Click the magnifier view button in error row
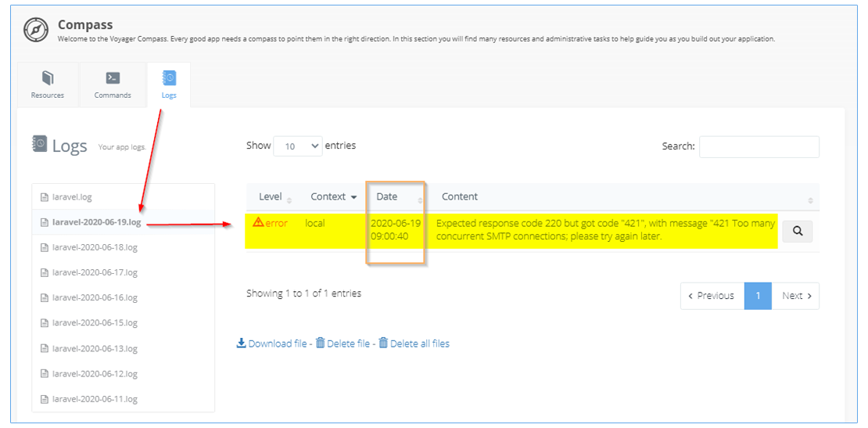 tap(797, 232)
